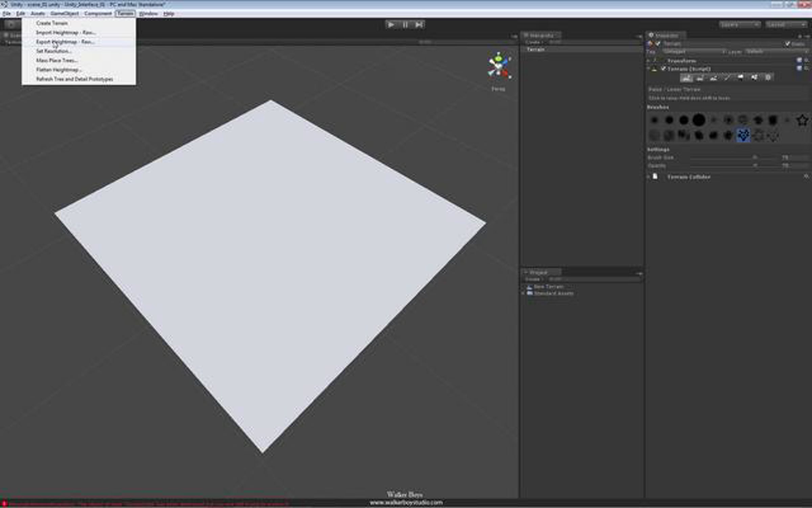812x508 pixels.
Task: Click the Play button in toolbar
Action: coord(391,25)
